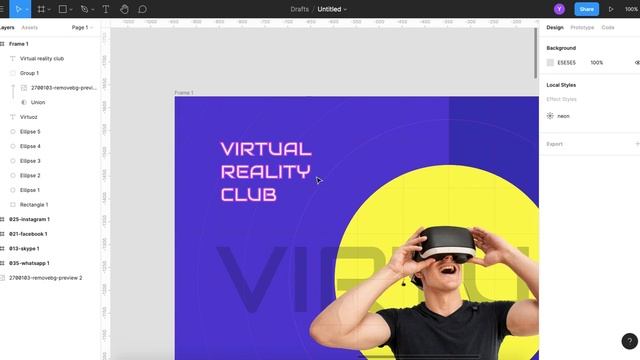Open the 100% zoom level dropdown
Screen dimensions: 640x360
coord(632,9)
